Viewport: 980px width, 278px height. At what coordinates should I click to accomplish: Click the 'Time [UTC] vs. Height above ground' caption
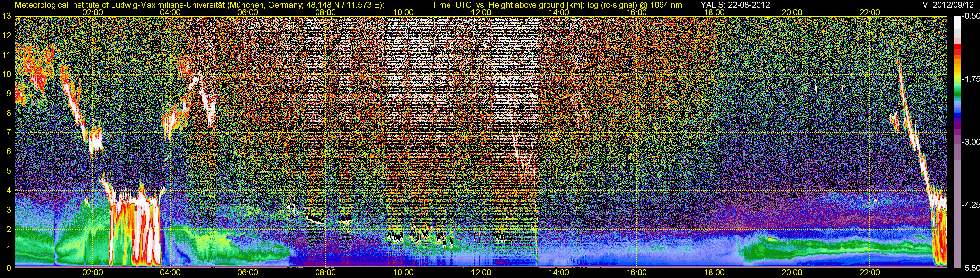point(506,5)
